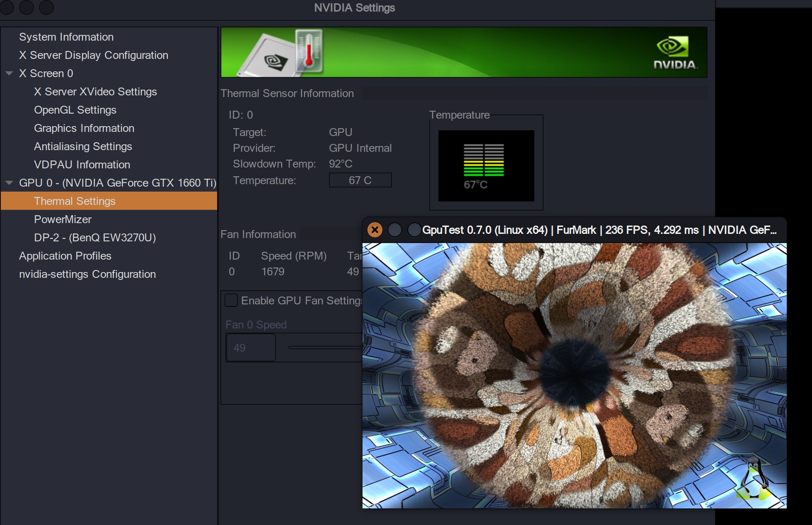Viewport: 812px width, 525px height.
Task: Click the Fan Information heading
Action: [258, 234]
